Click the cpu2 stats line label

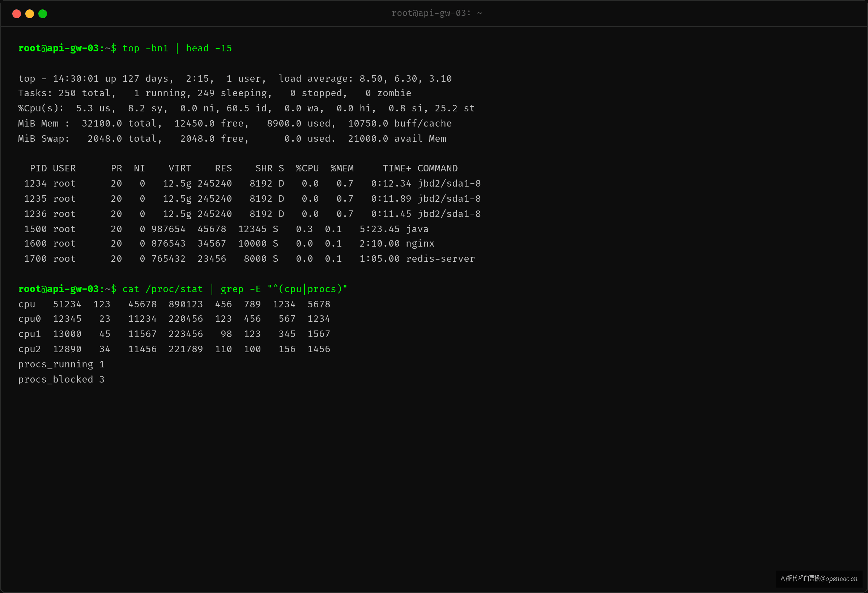tap(30, 349)
